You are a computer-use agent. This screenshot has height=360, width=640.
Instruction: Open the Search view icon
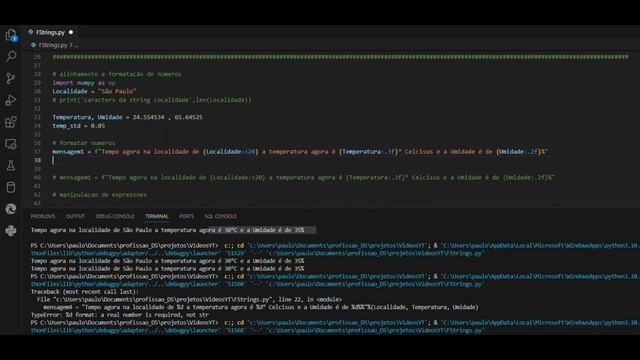(x=11, y=56)
